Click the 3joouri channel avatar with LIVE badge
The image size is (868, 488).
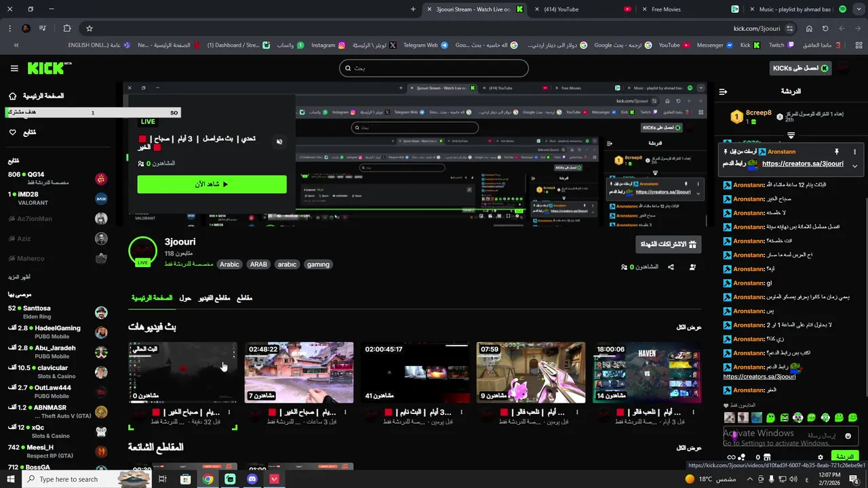click(x=142, y=252)
